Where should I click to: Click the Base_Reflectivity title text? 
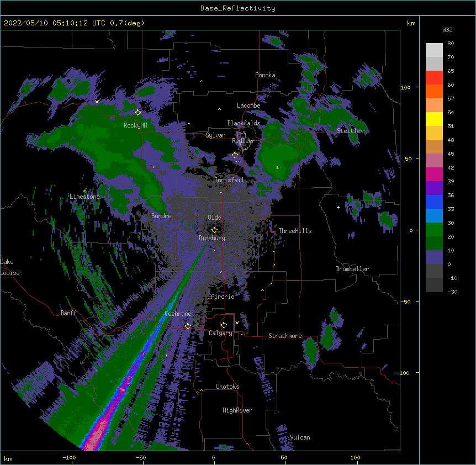tap(238, 8)
